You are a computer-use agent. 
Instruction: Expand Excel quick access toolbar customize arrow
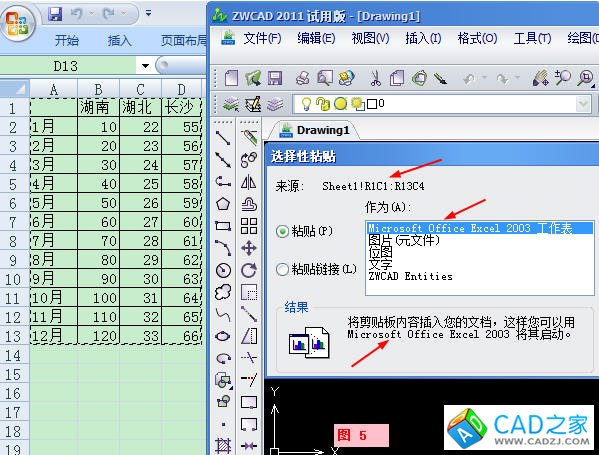point(148,13)
